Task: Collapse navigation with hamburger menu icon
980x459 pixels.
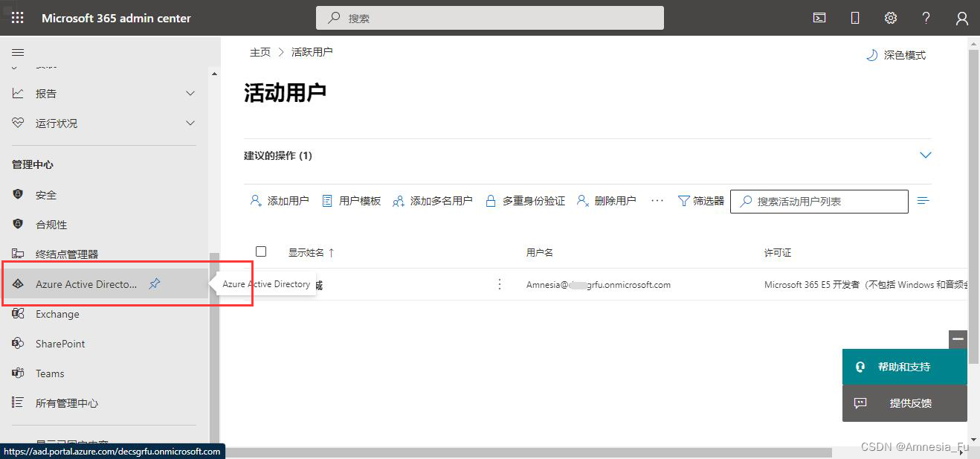Action: (18, 53)
